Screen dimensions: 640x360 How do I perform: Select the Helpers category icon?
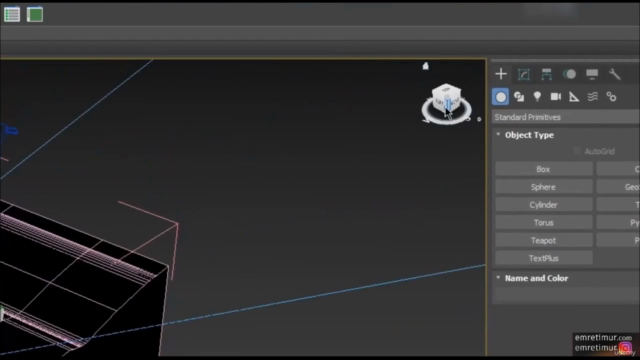tap(574, 97)
